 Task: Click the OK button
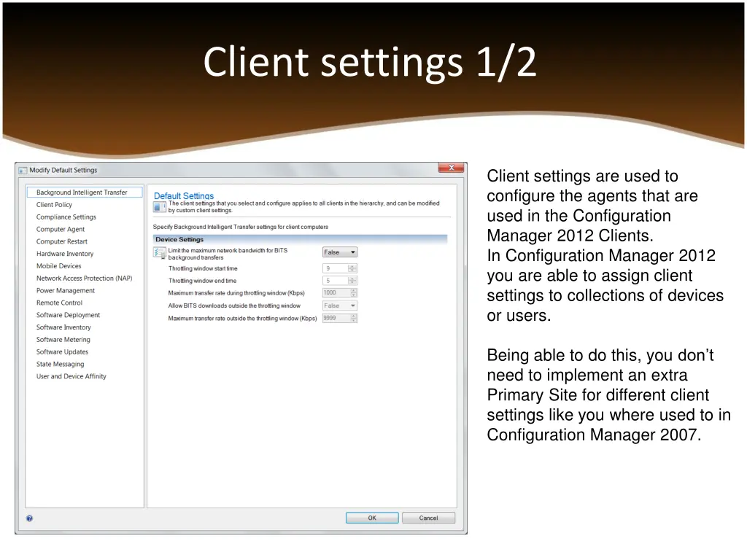pyautogui.click(x=372, y=518)
